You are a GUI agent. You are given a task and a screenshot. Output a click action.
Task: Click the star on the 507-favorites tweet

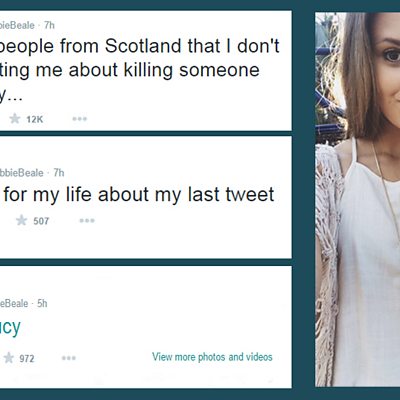(x=21, y=220)
